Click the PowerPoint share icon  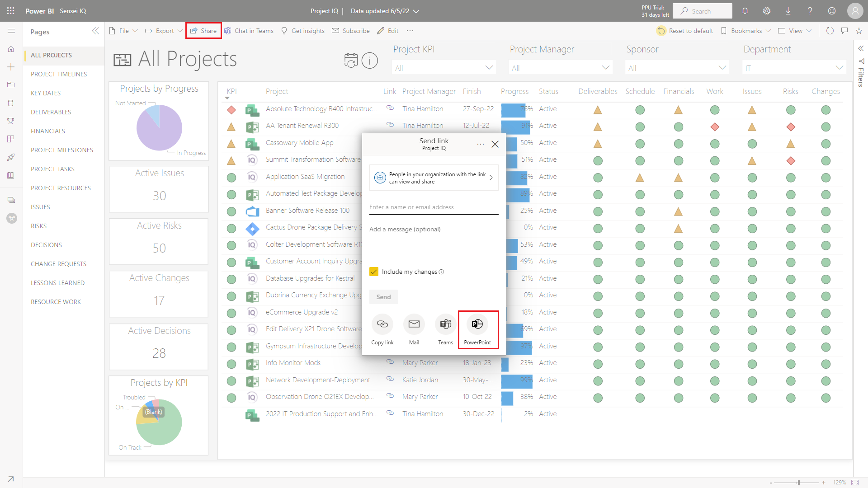click(477, 324)
